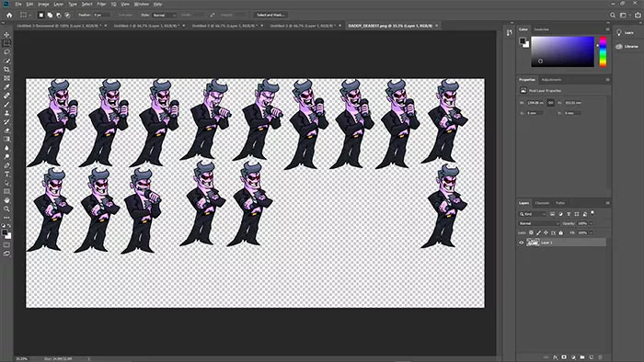Image resolution: width=644 pixels, height=362 pixels.
Task: Switch to the Swatches tab
Action: coord(541,29)
